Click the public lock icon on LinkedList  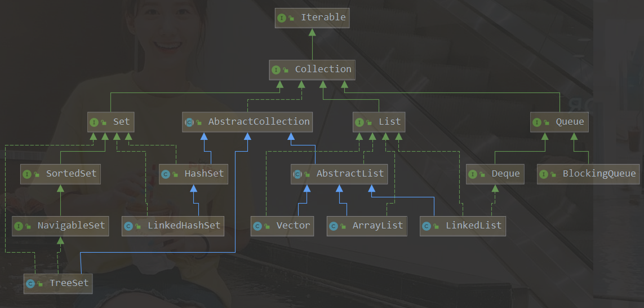436,226
